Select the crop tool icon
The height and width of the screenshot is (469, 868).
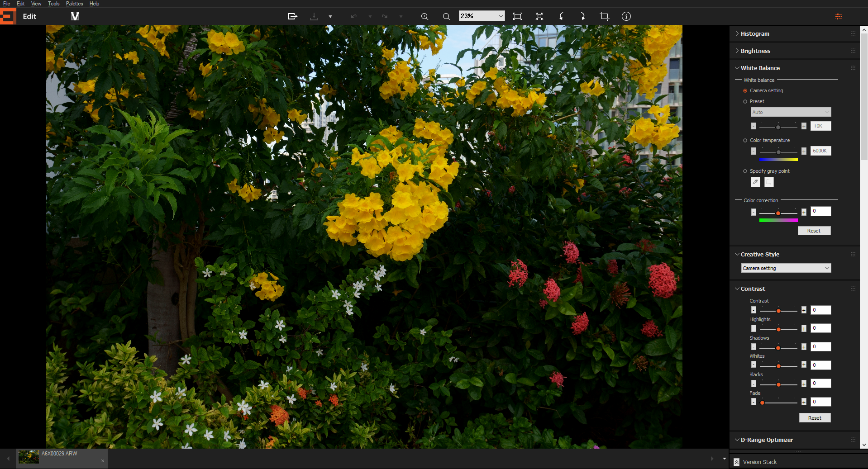click(x=604, y=16)
